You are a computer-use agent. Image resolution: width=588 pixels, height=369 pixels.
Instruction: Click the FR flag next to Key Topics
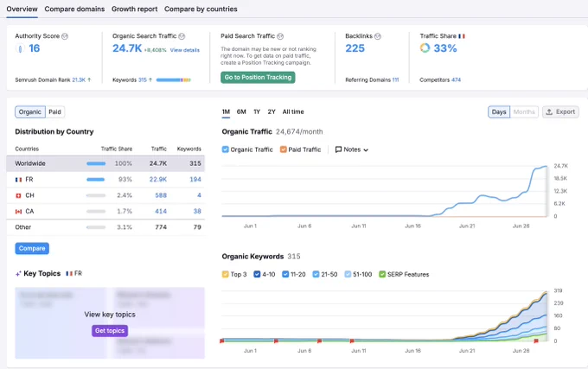pos(69,273)
